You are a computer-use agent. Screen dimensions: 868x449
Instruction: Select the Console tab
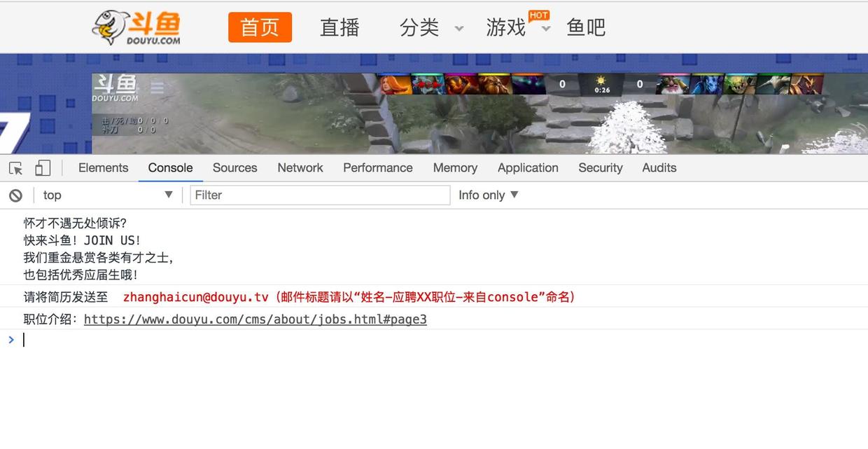pyautogui.click(x=170, y=168)
